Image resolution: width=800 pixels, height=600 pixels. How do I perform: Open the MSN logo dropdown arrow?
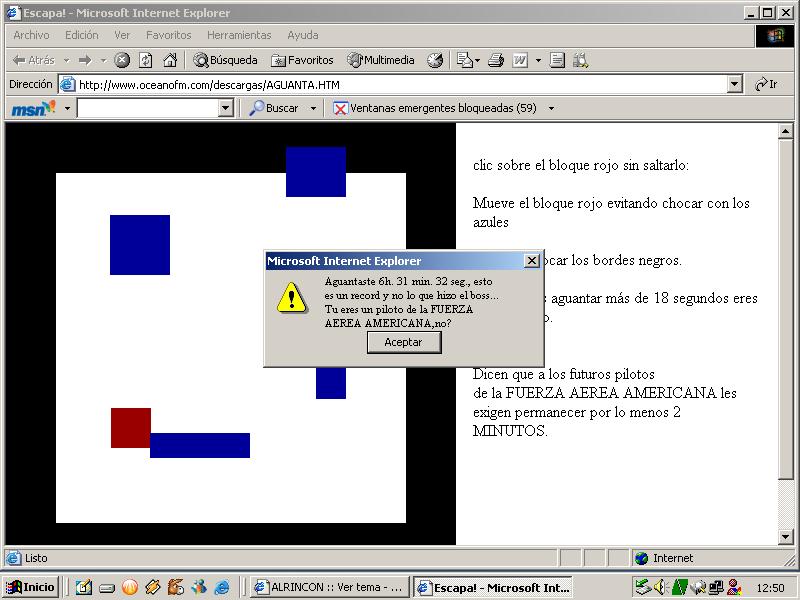pyautogui.click(x=67, y=108)
